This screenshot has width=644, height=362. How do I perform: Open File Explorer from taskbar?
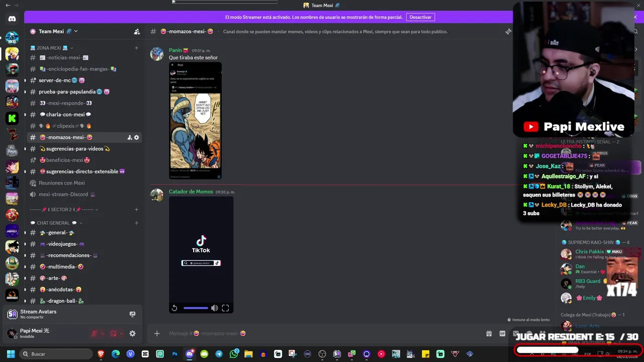pos(249,354)
